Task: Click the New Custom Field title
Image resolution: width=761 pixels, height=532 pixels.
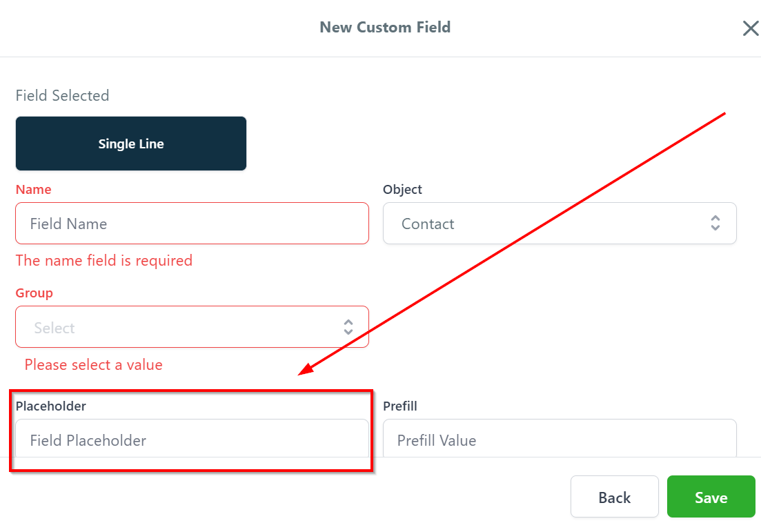Action: (385, 28)
